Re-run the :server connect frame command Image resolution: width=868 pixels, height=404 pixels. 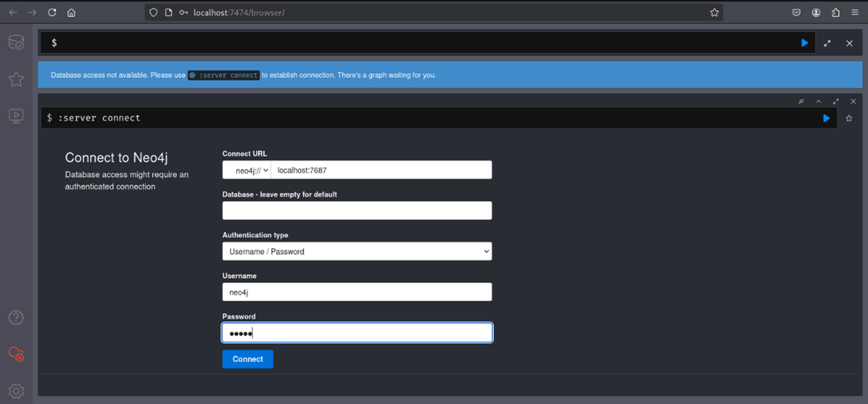tap(826, 118)
